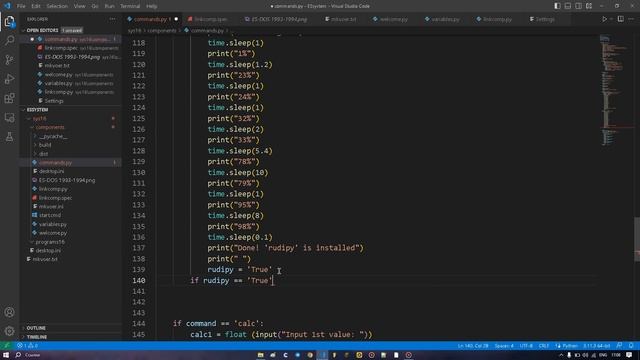The height and width of the screenshot is (360, 640).
Task: Open the Run and Debug view
Action: (x=9, y=79)
